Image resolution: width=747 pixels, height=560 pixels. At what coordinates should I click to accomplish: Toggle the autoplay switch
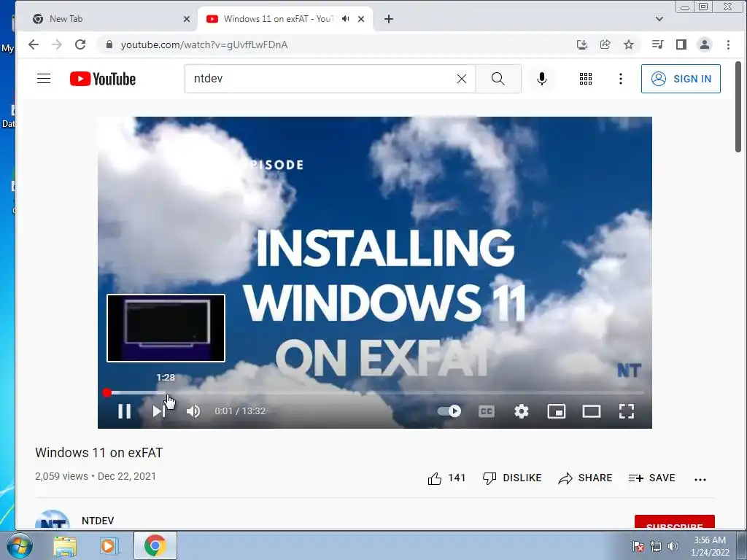click(449, 411)
